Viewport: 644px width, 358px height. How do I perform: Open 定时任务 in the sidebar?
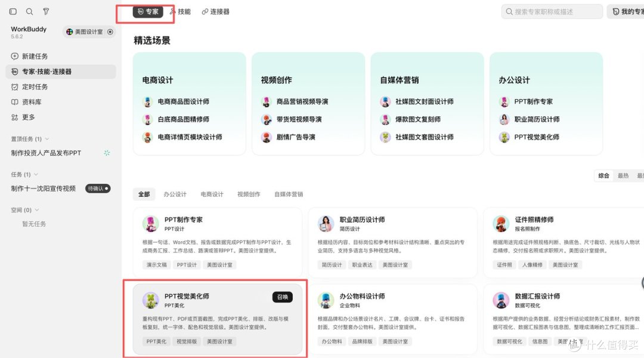tap(61, 87)
